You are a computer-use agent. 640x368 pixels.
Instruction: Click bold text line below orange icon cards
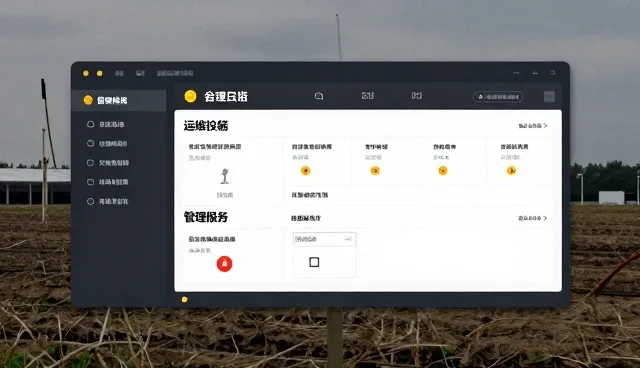tap(309, 195)
